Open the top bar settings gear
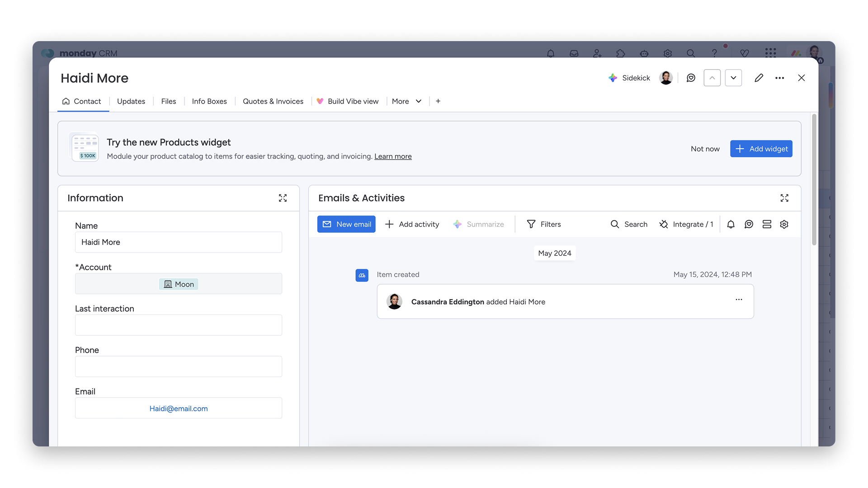Screen dimensions: 868x488 click(668, 53)
